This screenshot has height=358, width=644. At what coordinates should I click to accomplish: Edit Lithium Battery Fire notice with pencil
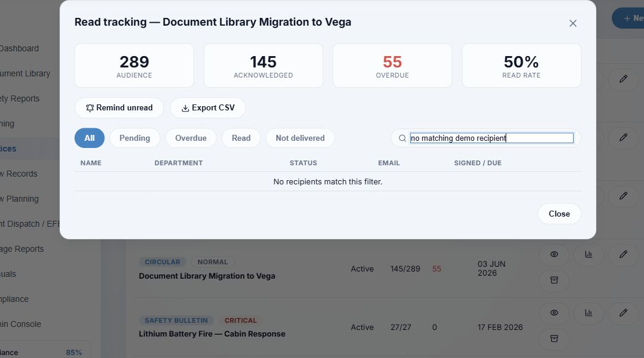coord(623,313)
